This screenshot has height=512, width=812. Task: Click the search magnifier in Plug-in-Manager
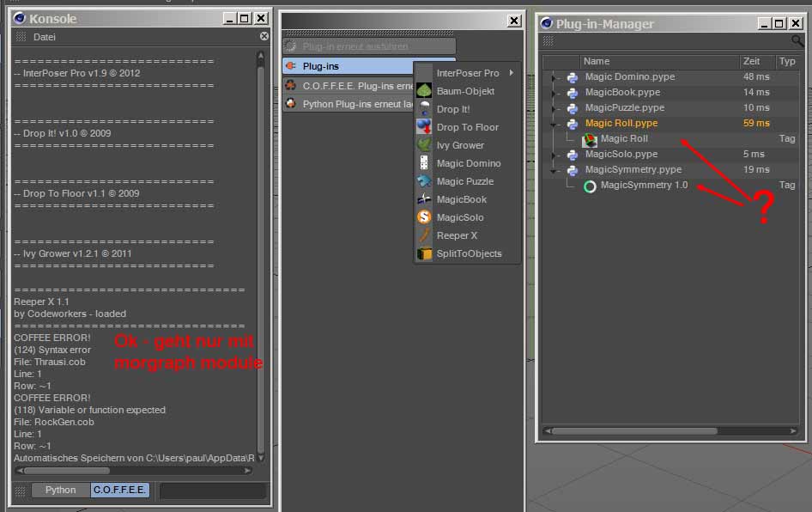pyautogui.click(x=797, y=40)
